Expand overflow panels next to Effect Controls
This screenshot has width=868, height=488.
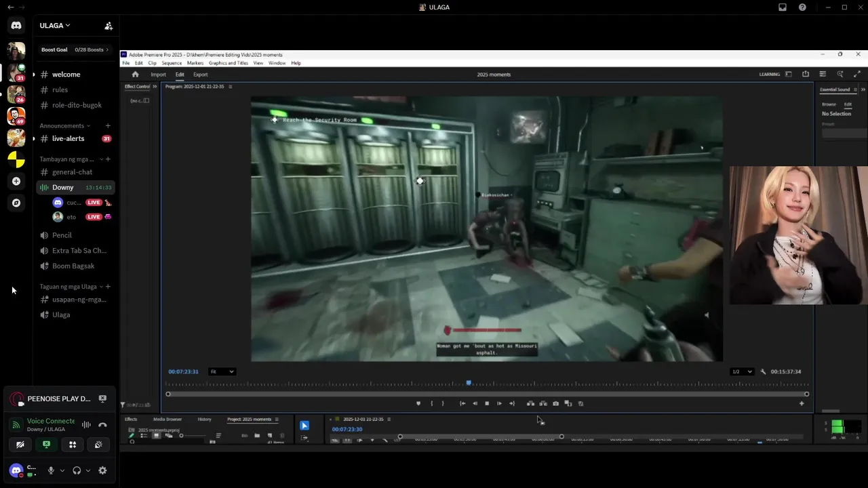point(155,87)
